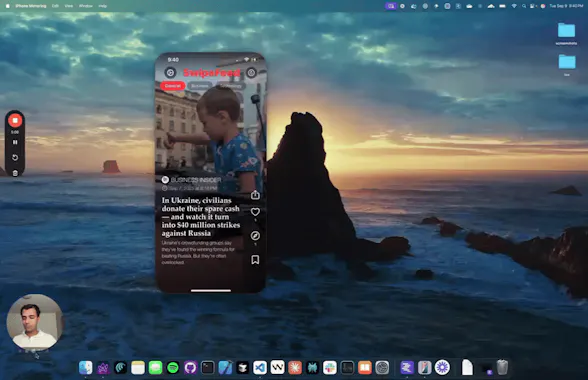Screen dimensions: 588x380
Task: Open the white document in the Dock
Action: point(467,368)
